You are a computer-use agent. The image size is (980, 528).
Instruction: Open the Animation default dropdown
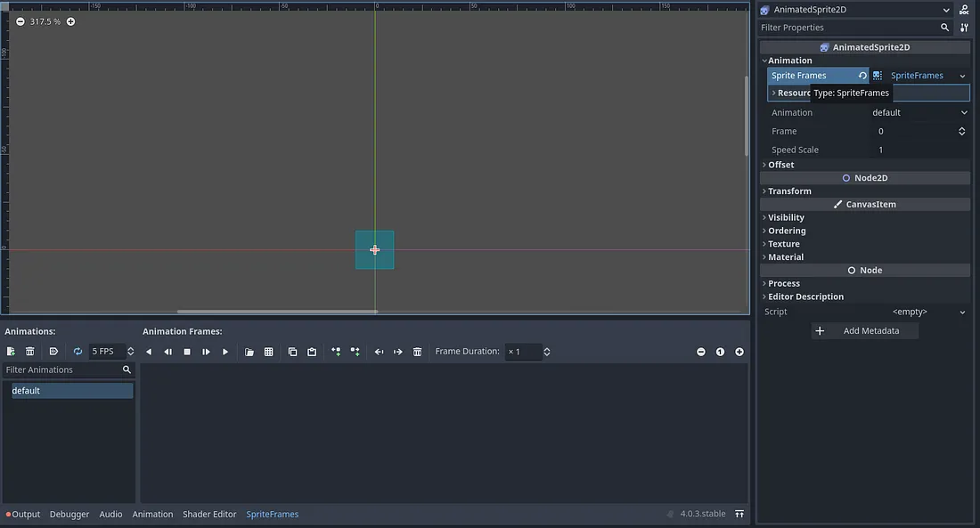(920, 112)
